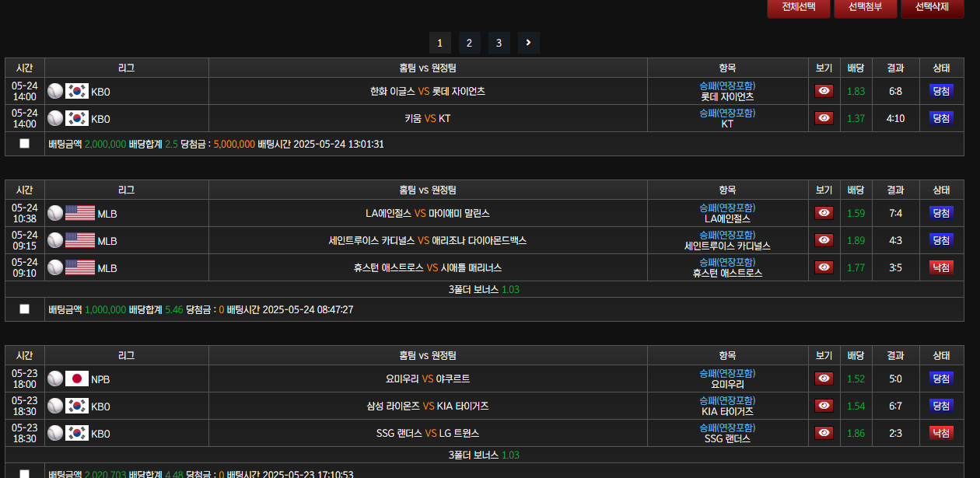Click the winnings amount 5,000,000
Screen dimensions: 980x478
(x=234, y=144)
